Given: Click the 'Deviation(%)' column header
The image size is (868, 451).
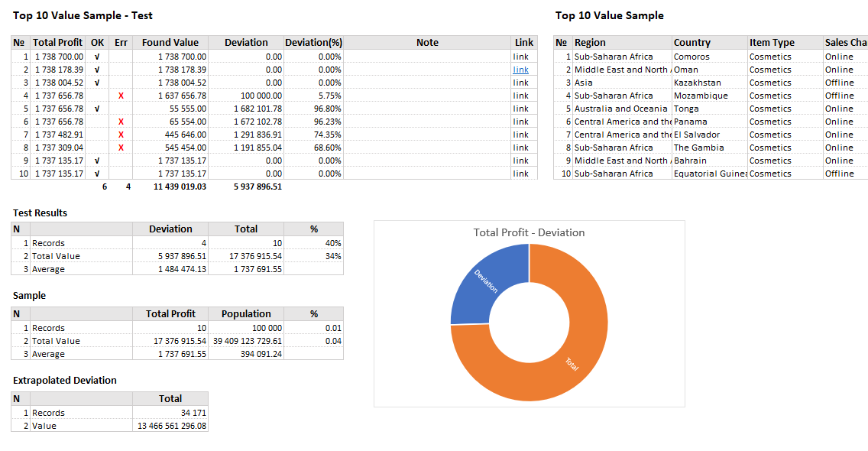Looking at the screenshot, I should [313, 43].
